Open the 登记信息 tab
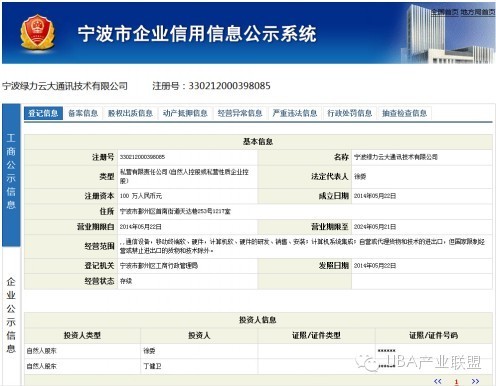The height and width of the screenshot is (386, 496). [x=43, y=113]
